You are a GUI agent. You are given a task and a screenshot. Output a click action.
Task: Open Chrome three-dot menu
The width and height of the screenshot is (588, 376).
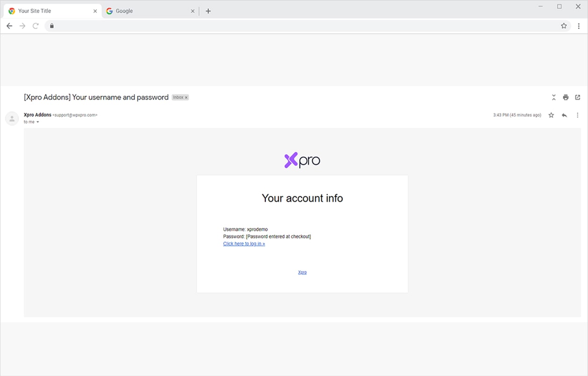(579, 26)
